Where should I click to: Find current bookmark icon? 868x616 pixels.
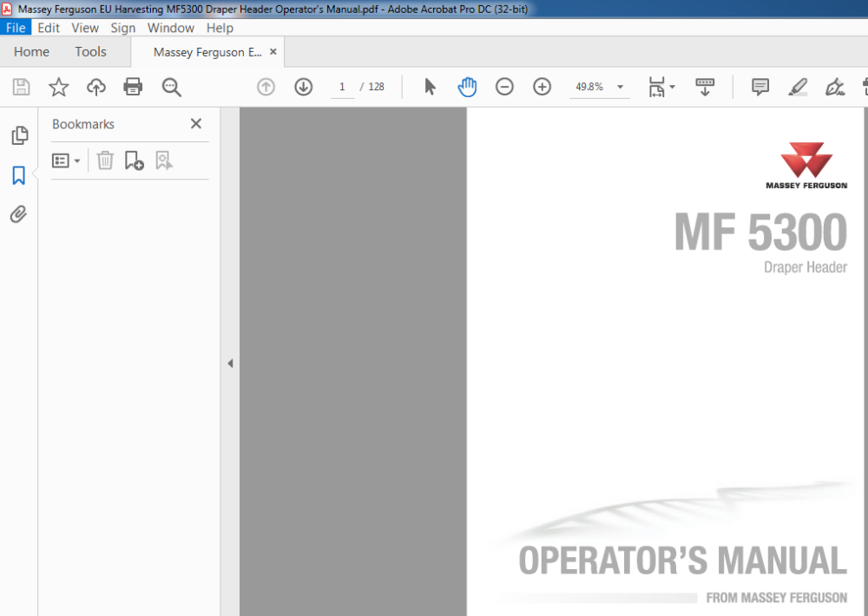pos(164,161)
